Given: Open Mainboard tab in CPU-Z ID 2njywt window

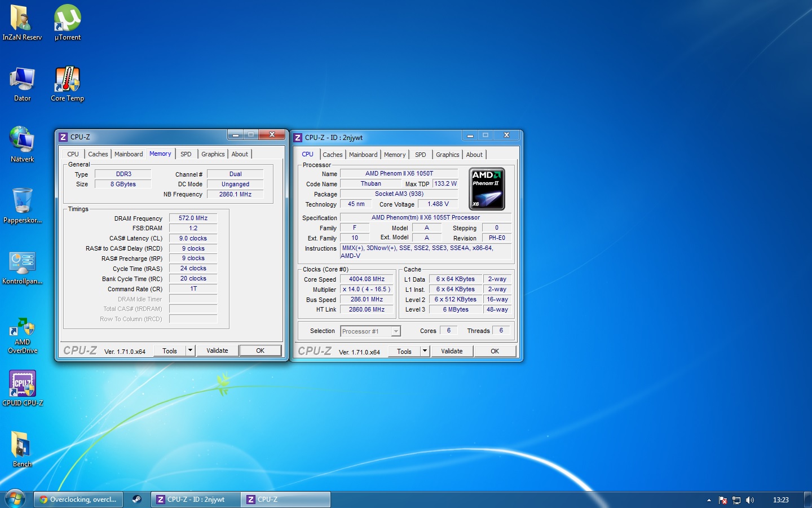Looking at the screenshot, I should 363,155.
